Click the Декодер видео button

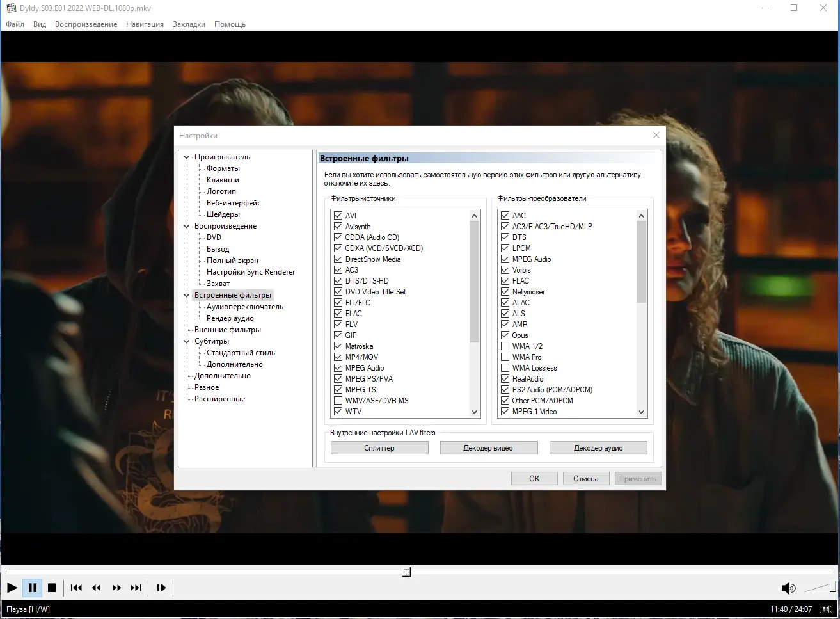pyautogui.click(x=489, y=448)
